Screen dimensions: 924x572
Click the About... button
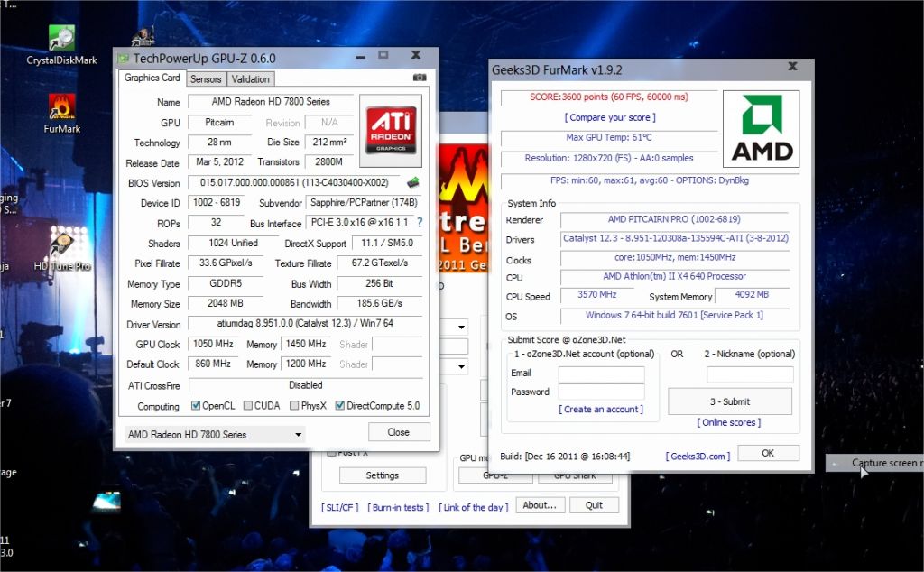540,505
